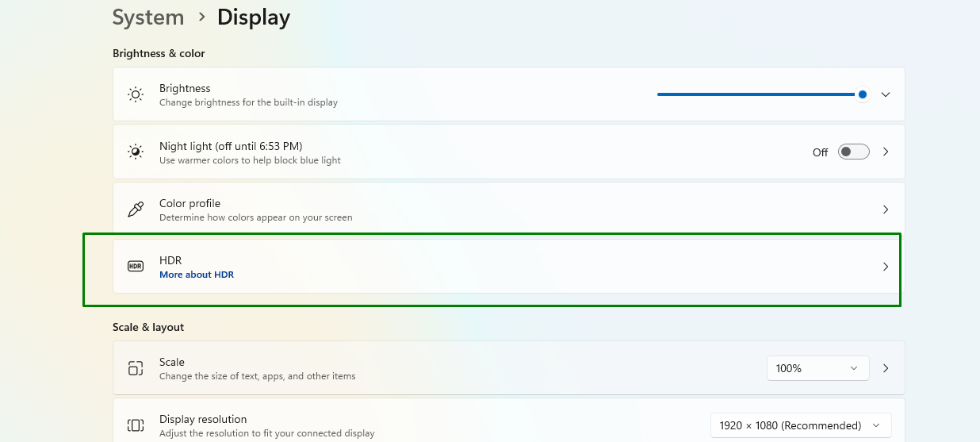Click the Brightness slider handle
Viewport: 980px width, 442px height.
pos(862,94)
